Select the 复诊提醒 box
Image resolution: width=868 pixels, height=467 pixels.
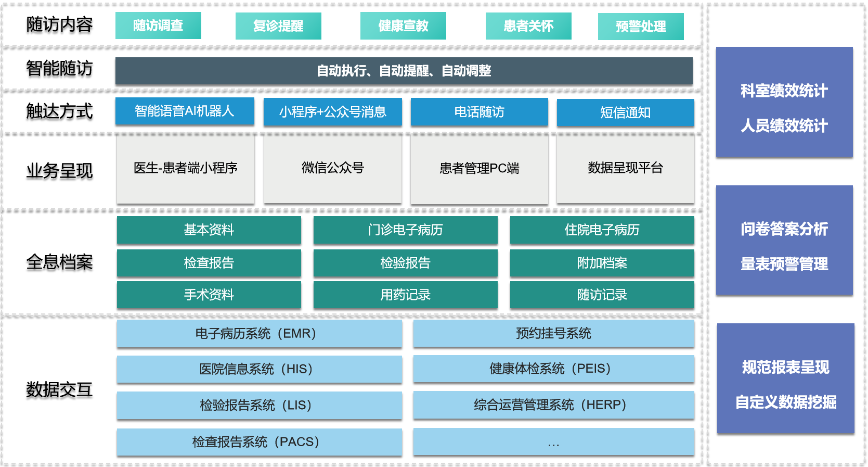point(278,26)
